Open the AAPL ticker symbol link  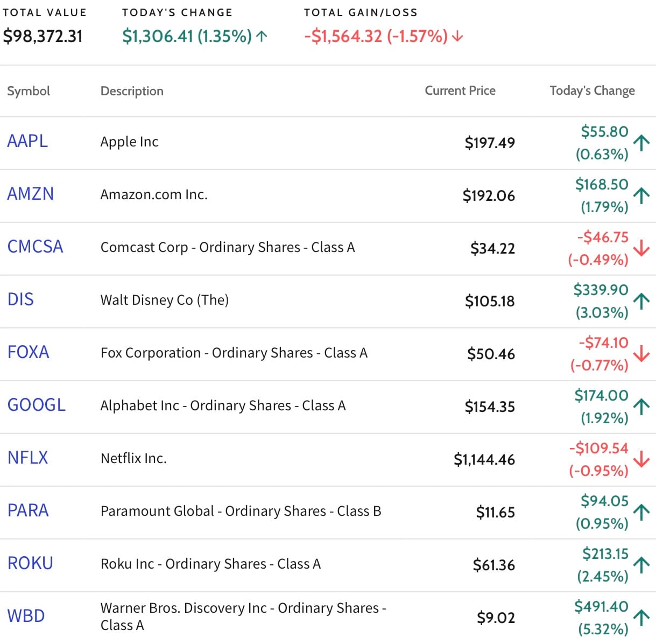pyautogui.click(x=27, y=141)
